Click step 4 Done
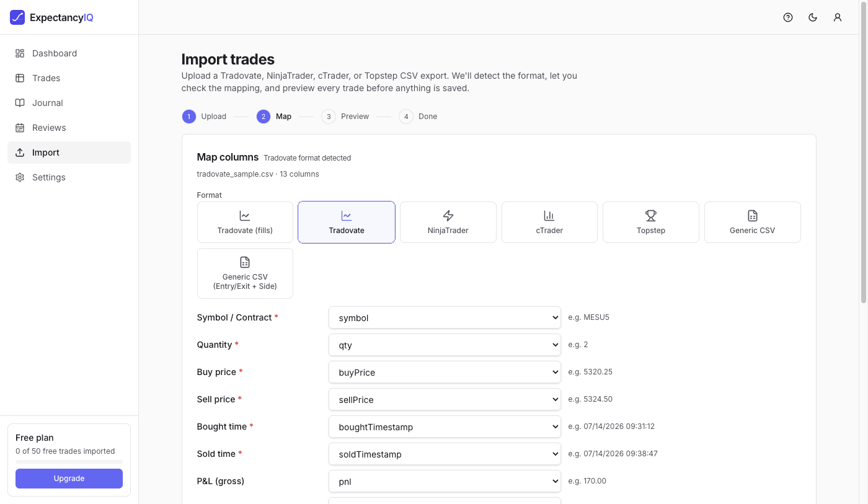 [x=418, y=117]
